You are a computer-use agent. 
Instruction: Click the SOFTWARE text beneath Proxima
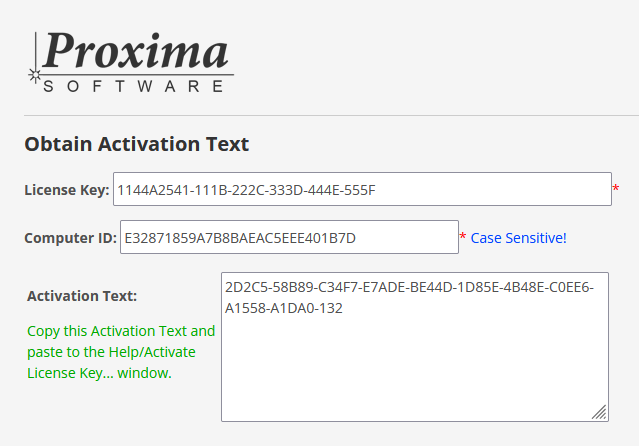[x=133, y=86]
